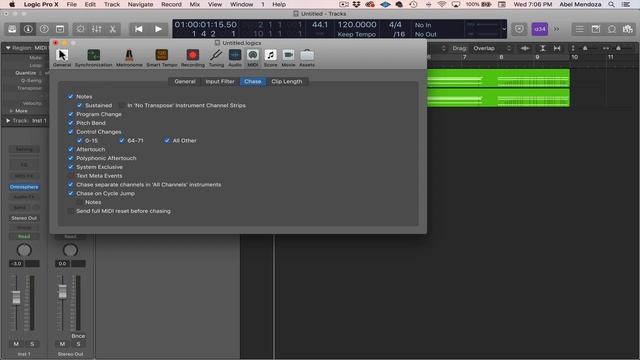
Task: Enable 'No Transpose' Instrument Channel Strips
Action: point(122,105)
